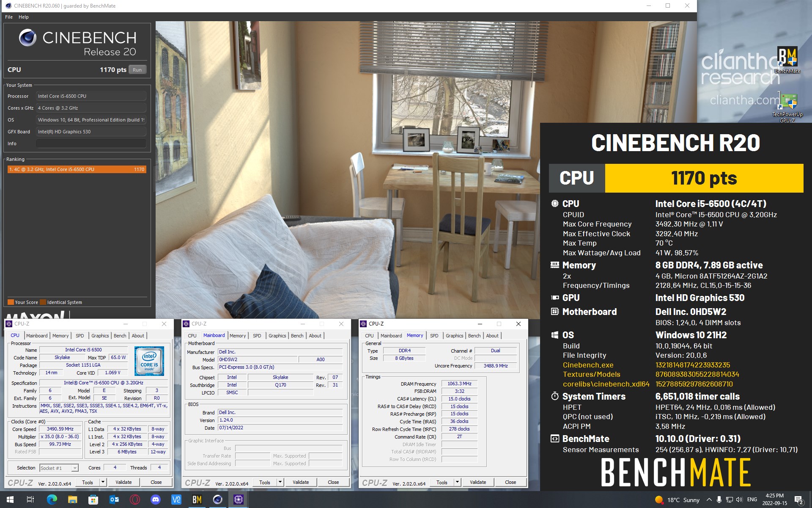
Task: Click the microphone tray icon
Action: click(719, 500)
